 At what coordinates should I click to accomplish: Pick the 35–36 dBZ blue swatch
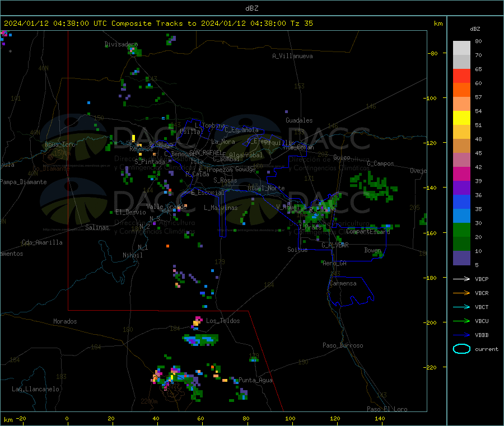pyautogui.click(x=461, y=202)
